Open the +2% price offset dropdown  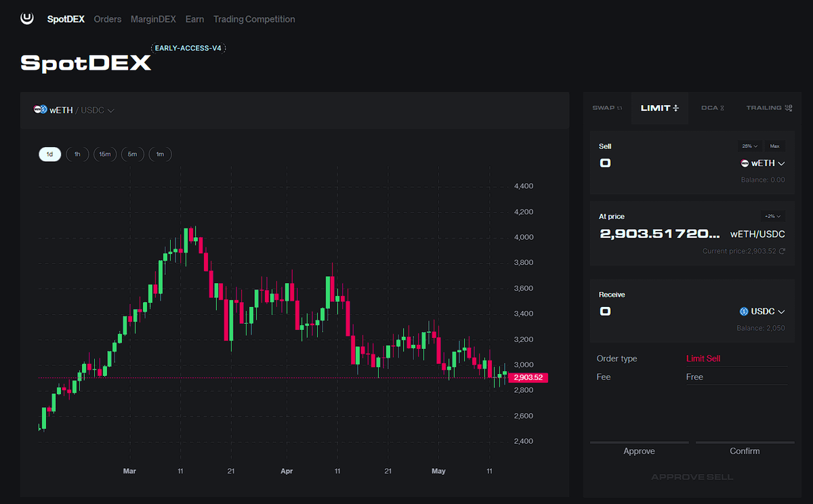click(x=772, y=216)
